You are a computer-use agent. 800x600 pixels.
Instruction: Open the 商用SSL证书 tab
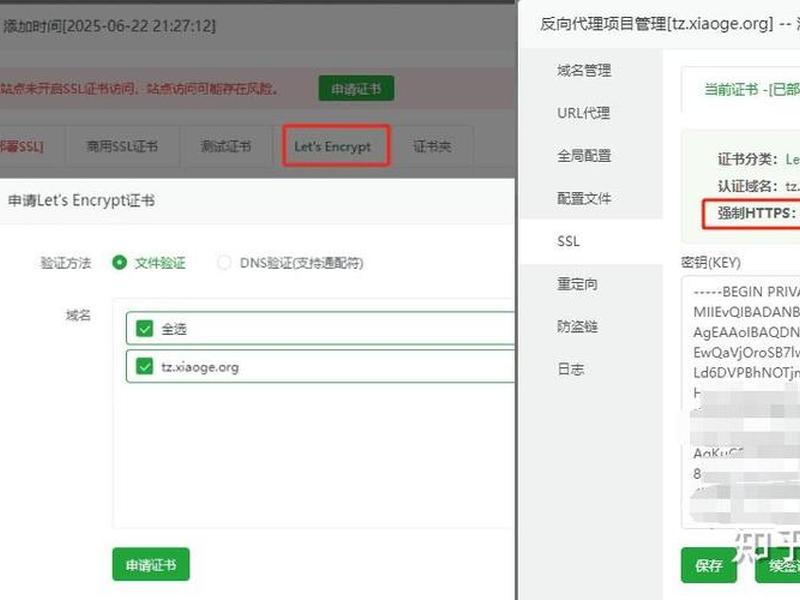[122, 146]
